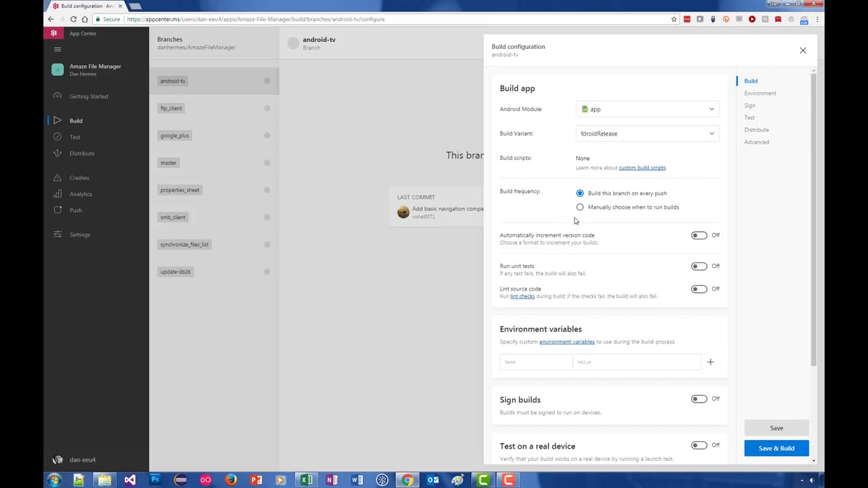Screen dimensions: 868x488
Task: Click the Build sidebar icon
Action: pyautogui.click(x=58, y=121)
